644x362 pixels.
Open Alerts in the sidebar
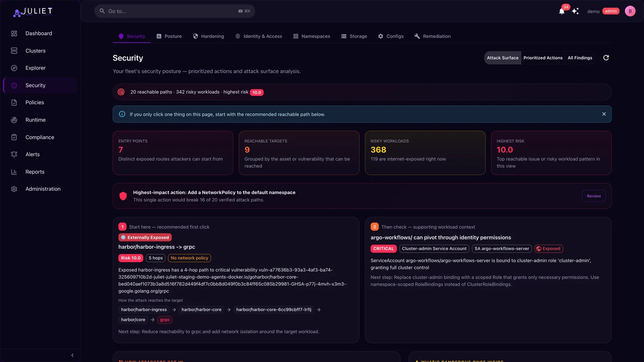click(x=33, y=154)
